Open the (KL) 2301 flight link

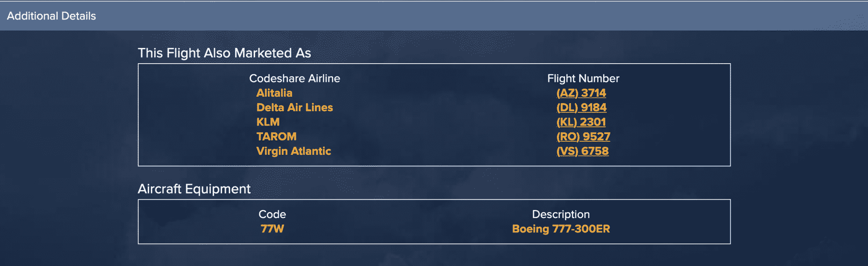tap(581, 122)
